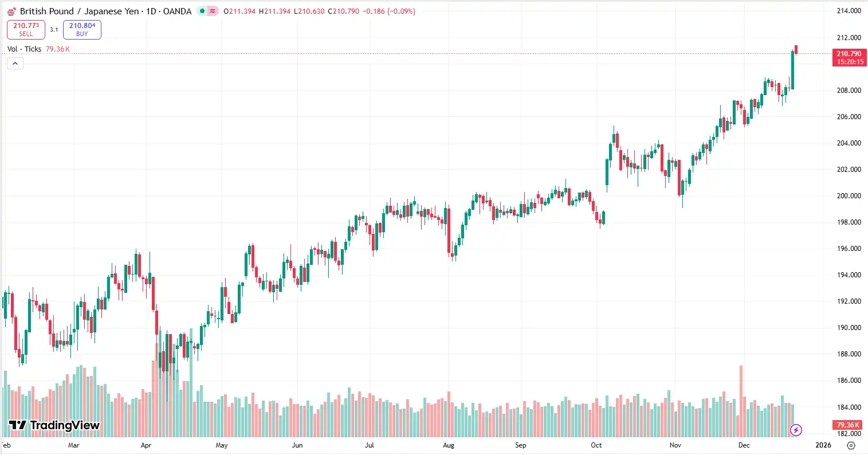The width and height of the screenshot is (868, 455).
Task: Select the OANDA exchange label
Action: pyautogui.click(x=176, y=11)
